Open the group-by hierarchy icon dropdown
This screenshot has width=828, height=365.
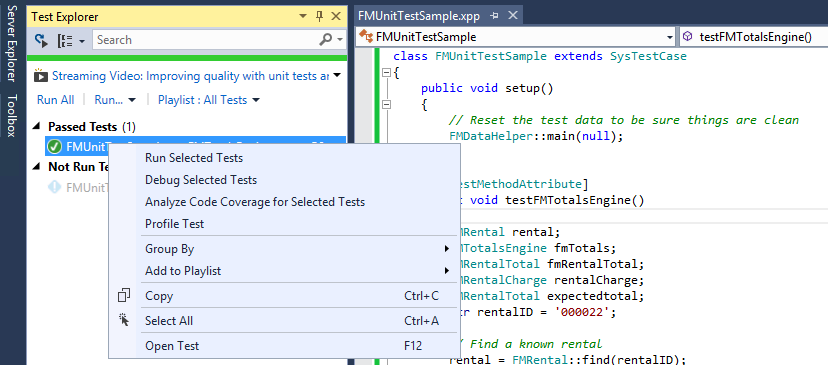coord(71,40)
